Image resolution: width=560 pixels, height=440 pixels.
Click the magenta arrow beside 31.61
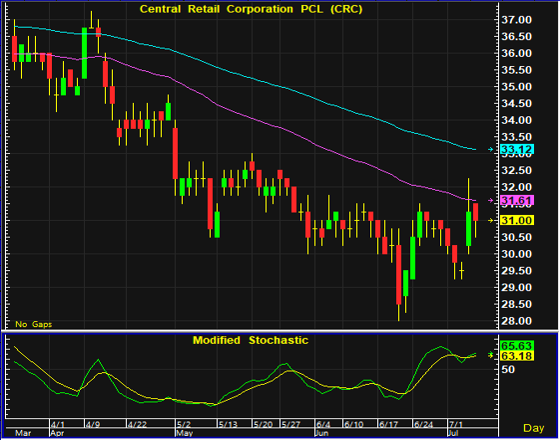coord(491,201)
